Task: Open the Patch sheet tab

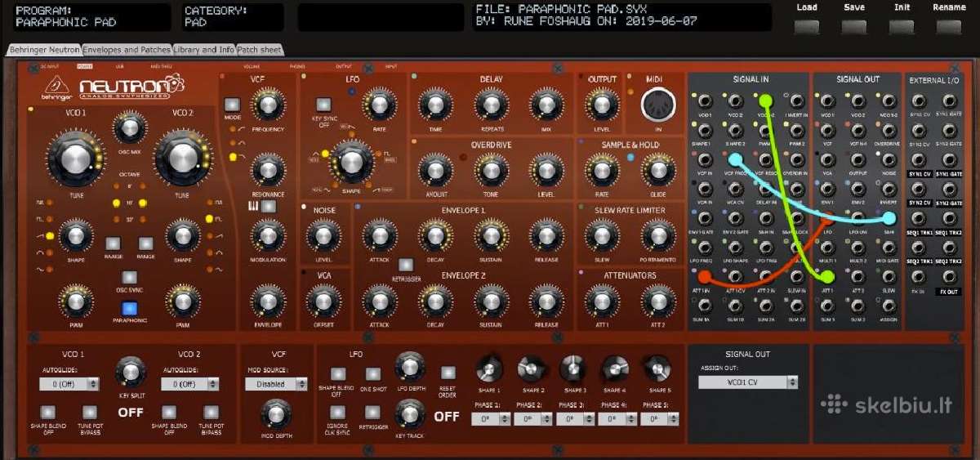Action: point(261,50)
